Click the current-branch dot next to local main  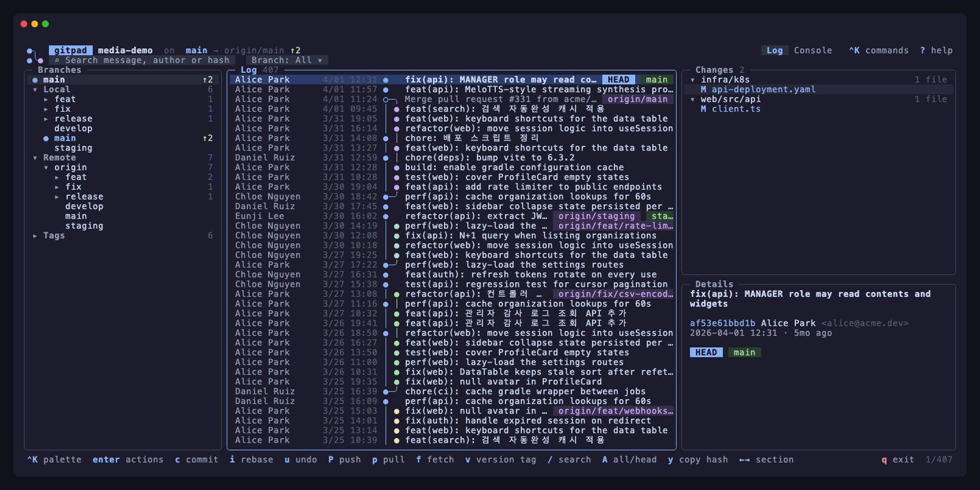coord(46,138)
